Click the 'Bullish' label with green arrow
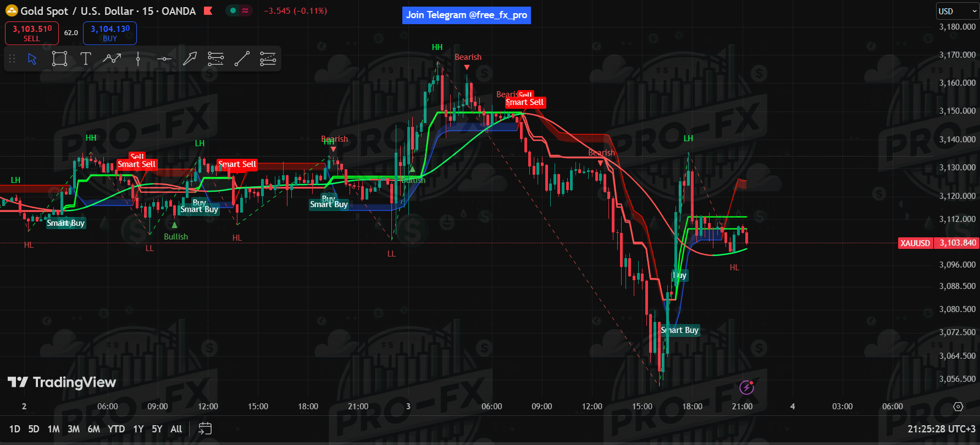 [176, 237]
